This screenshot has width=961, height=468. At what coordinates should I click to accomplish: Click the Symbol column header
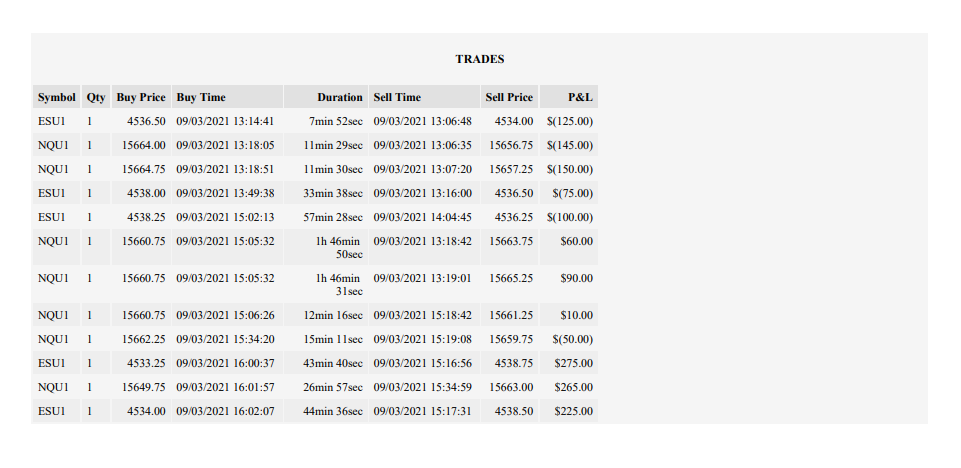tap(56, 97)
